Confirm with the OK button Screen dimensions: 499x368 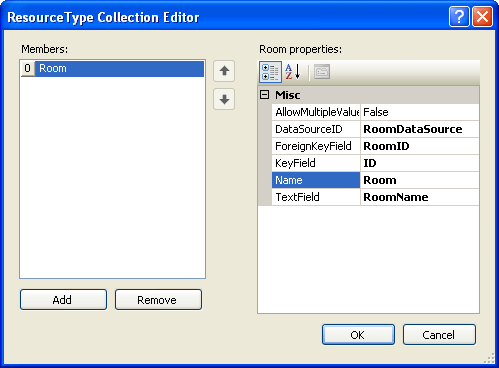(x=358, y=335)
